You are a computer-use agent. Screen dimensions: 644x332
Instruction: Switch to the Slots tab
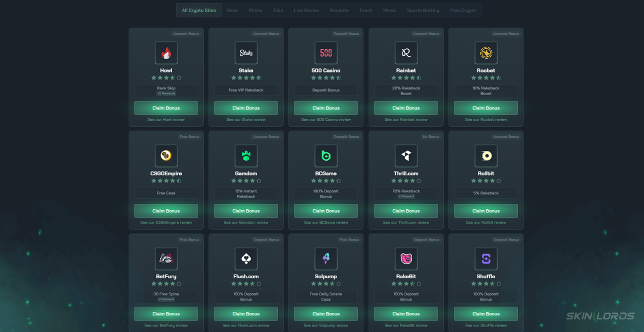tap(232, 10)
